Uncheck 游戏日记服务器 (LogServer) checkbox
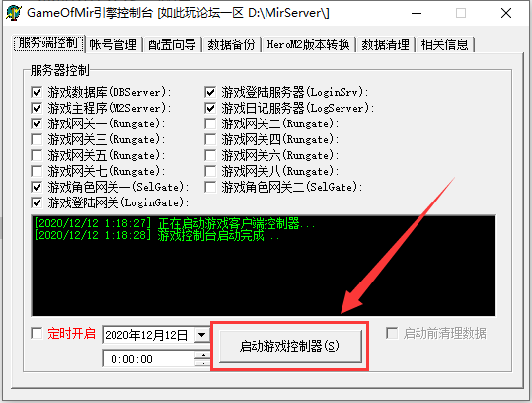 (x=210, y=108)
